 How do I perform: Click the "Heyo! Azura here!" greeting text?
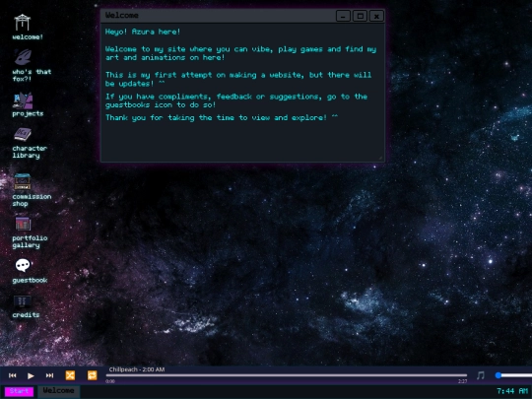click(x=143, y=32)
